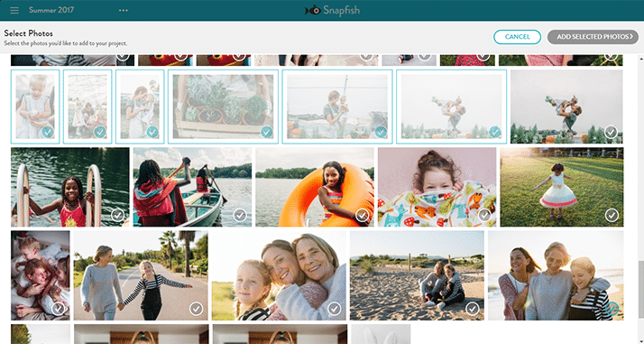Open the three-dots album options menu

click(x=124, y=10)
